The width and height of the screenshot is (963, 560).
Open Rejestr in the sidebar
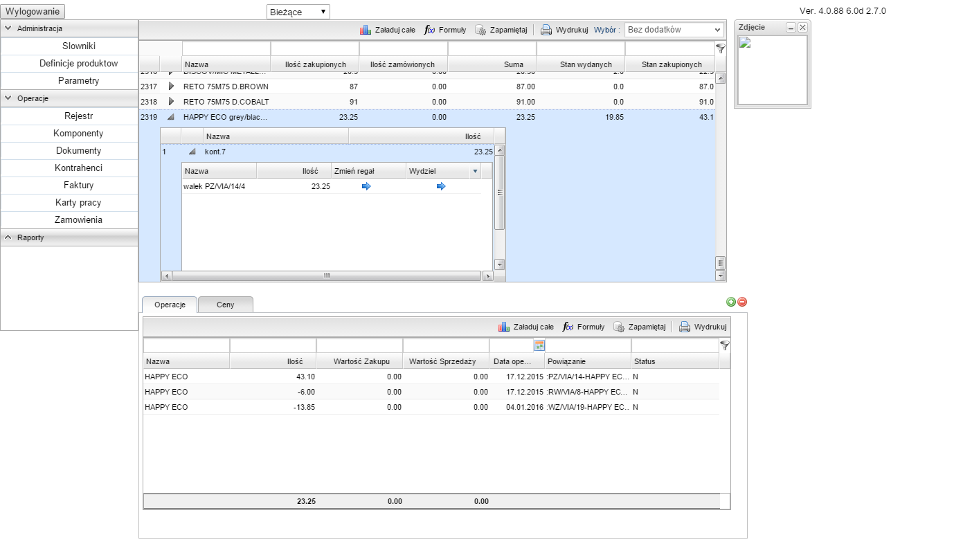[x=78, y=116]
